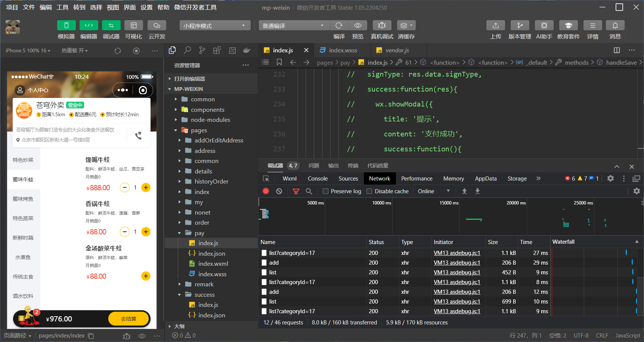Enable Disable cache checkbox
Image resolution: width=644 pixels, height=342 pixels.
click(369, 191)
